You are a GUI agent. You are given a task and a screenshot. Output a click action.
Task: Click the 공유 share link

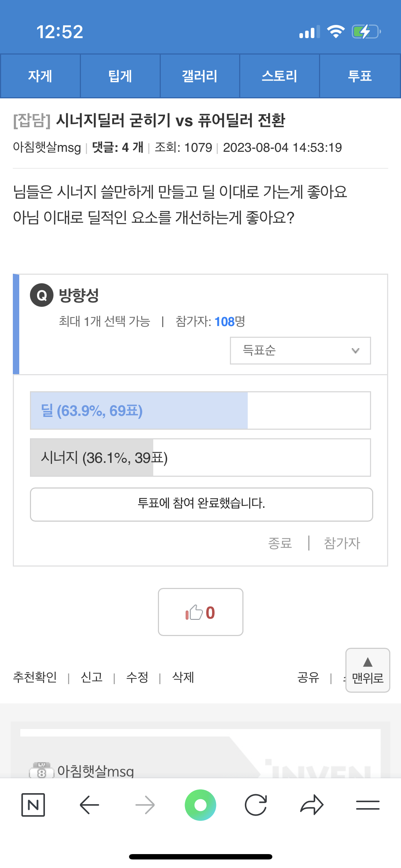[x=308, y=677]
